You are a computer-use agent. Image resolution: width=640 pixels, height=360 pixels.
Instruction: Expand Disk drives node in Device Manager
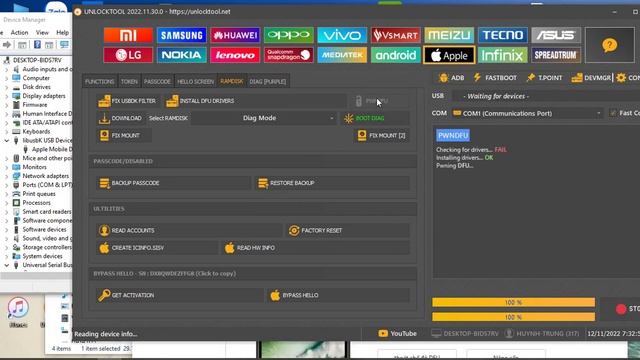coord(7,87)
